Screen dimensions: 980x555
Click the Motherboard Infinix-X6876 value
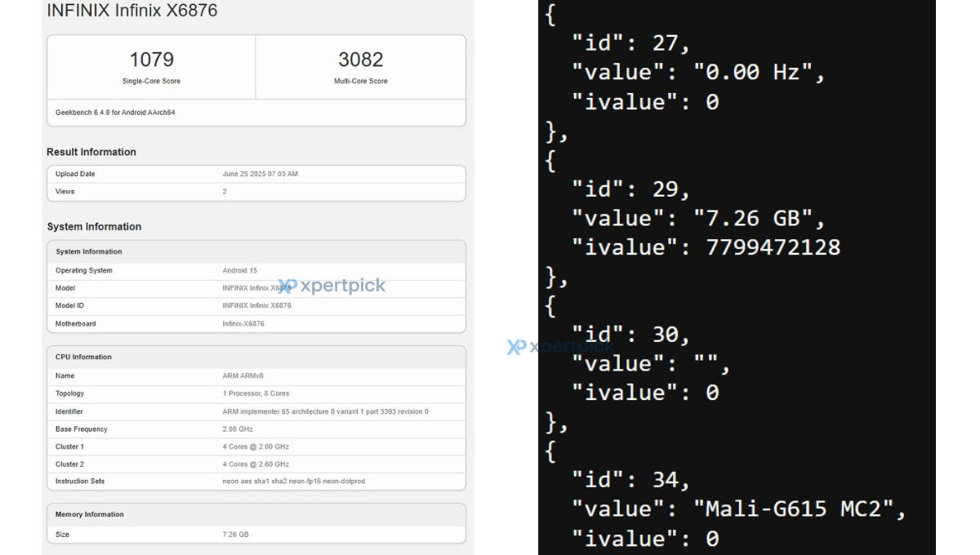243,324
